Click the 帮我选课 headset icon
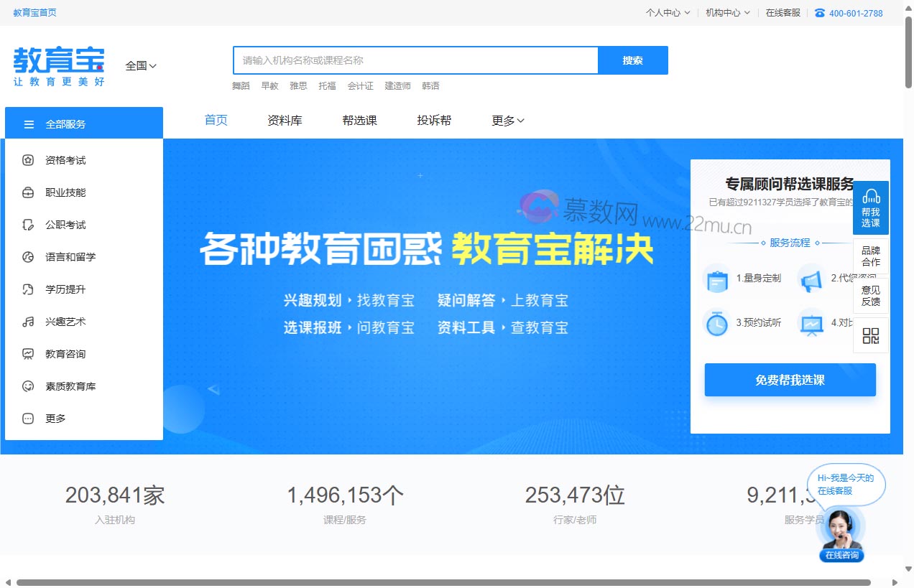The height and width of the screenshot is (588, 914). [871, 197]
